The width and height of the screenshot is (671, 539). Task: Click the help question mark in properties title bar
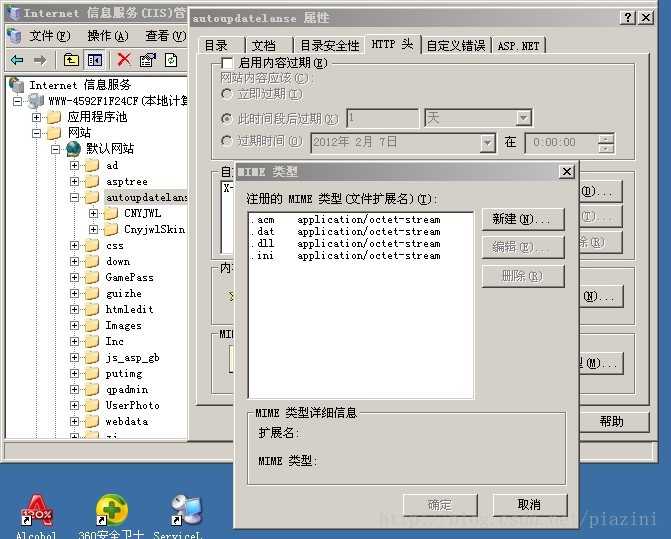[627, 18]
